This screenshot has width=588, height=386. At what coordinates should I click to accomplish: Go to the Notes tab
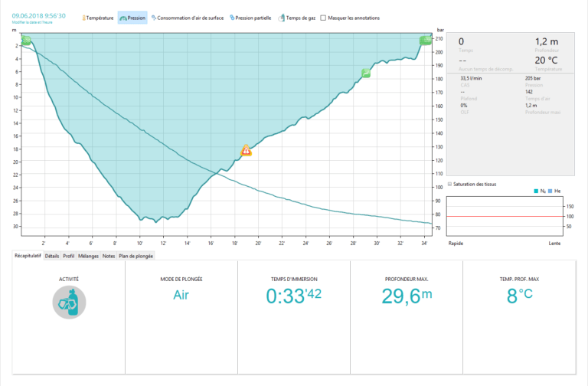[109, 256]
